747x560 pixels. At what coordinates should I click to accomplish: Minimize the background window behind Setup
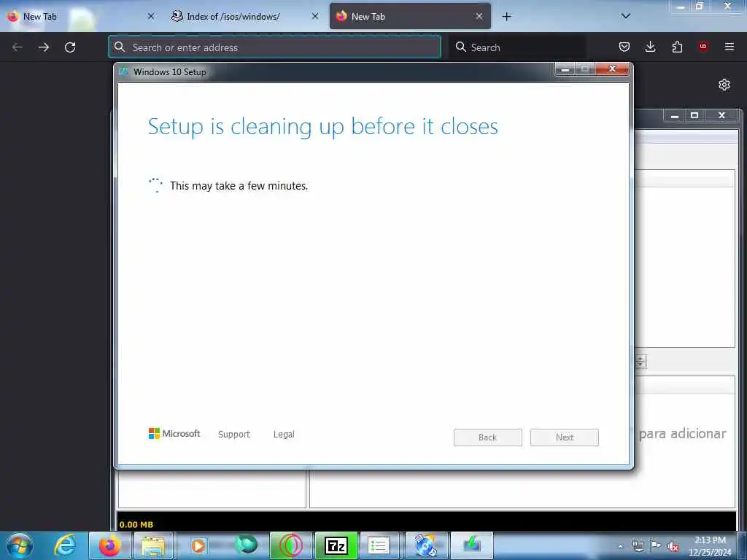(675, 116)
